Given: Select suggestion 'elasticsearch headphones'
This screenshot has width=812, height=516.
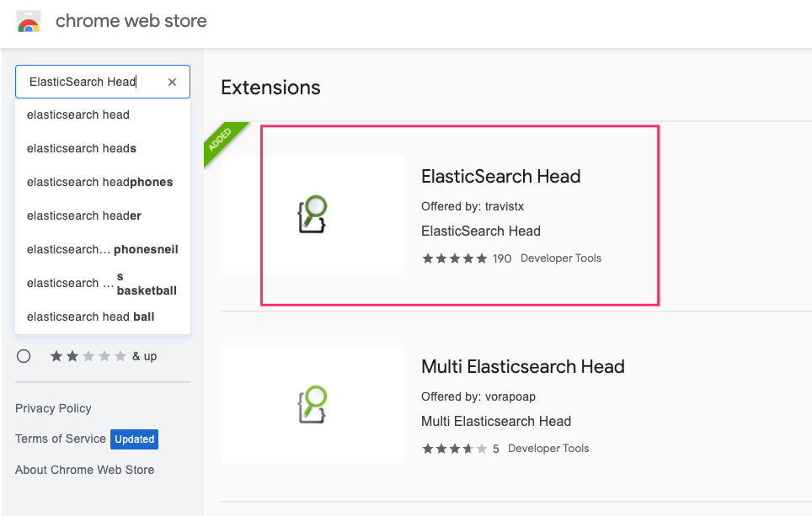Looking at the screenshot, I should coord(103,182).
